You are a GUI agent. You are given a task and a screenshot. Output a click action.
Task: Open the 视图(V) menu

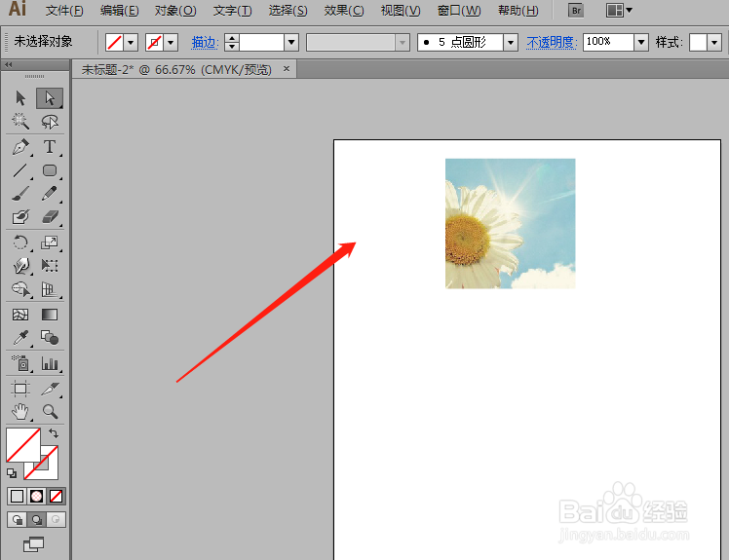(401, 10)
